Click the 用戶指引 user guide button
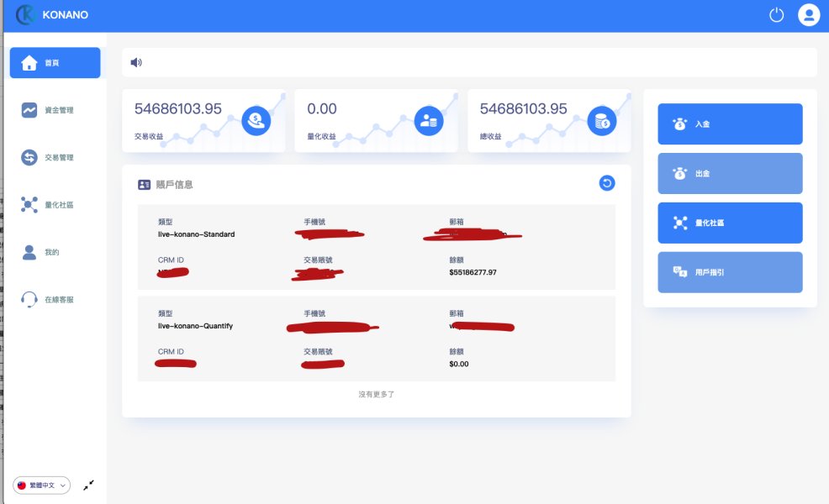The height and width of the screenshot is (504, 829). click(x=730, y=272)
